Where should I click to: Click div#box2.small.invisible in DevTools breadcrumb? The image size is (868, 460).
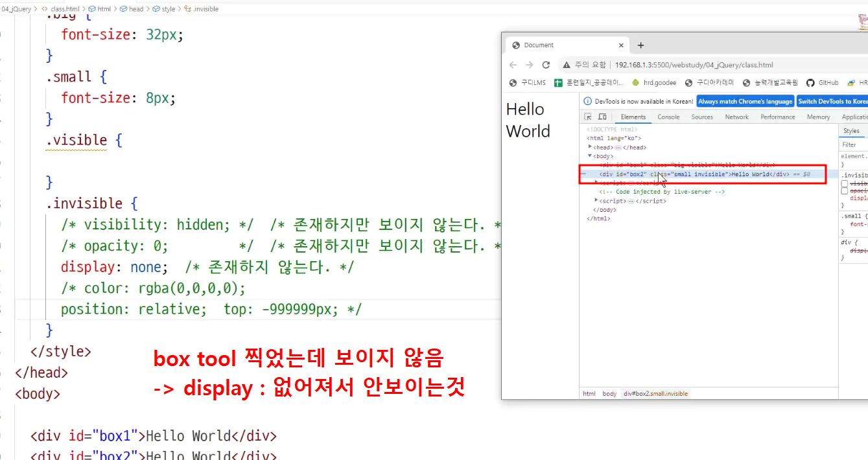[656, 394]
